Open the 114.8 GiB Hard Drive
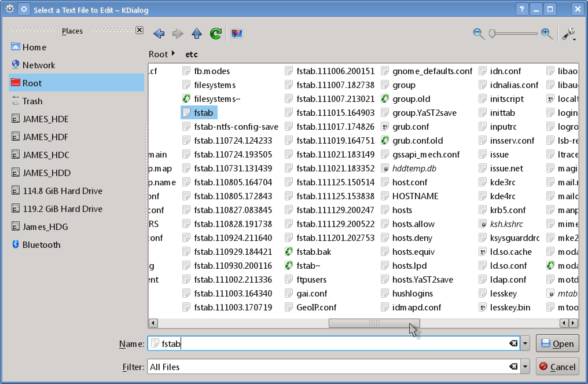 point(76,191)
